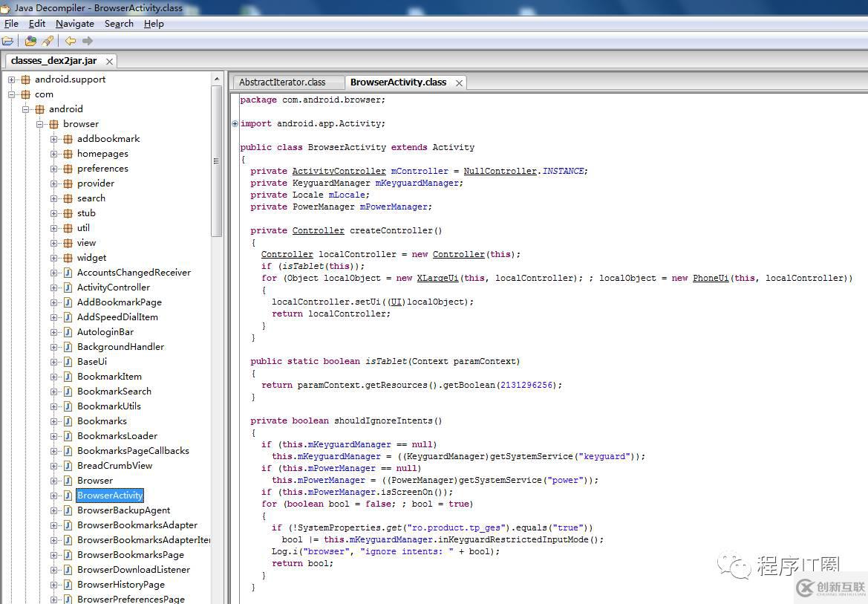Click the Open Type toolbar icon
The image size is (868, 604).
[x=30, y=41]
